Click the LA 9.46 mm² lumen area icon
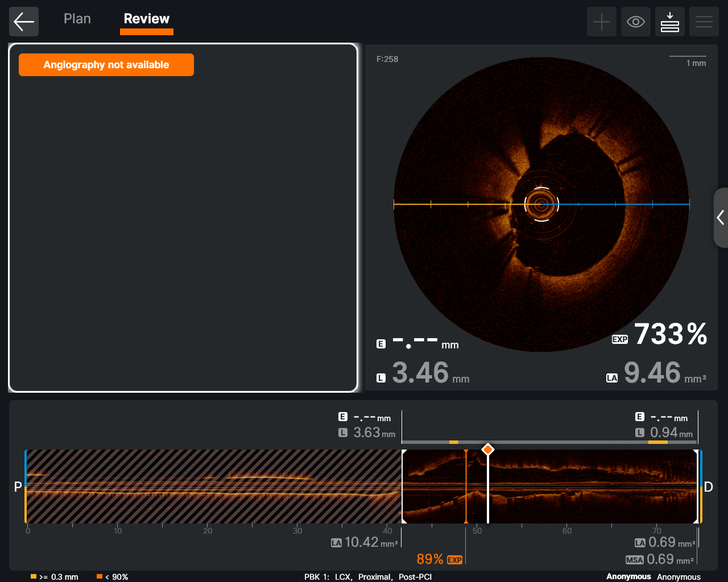The width and height of the screenshot is (728, 582). [612, 378]
